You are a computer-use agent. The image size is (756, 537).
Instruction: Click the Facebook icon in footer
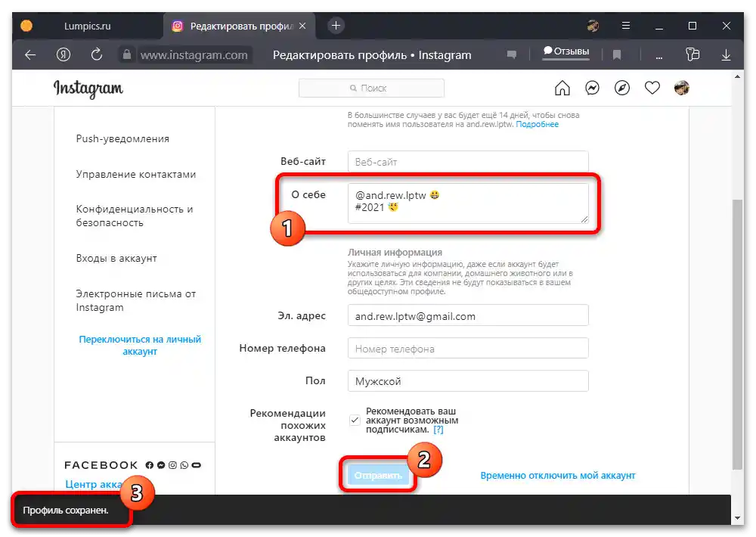click(150, 465)
